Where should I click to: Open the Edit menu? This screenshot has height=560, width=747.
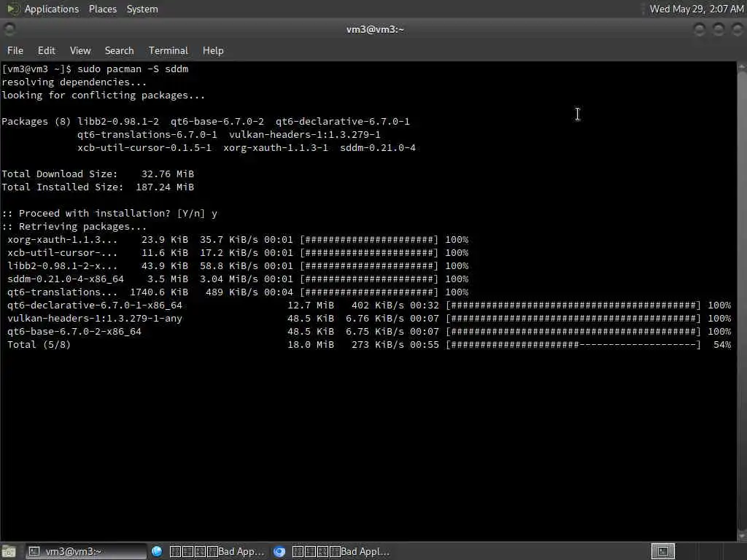(x=46, y=50)
